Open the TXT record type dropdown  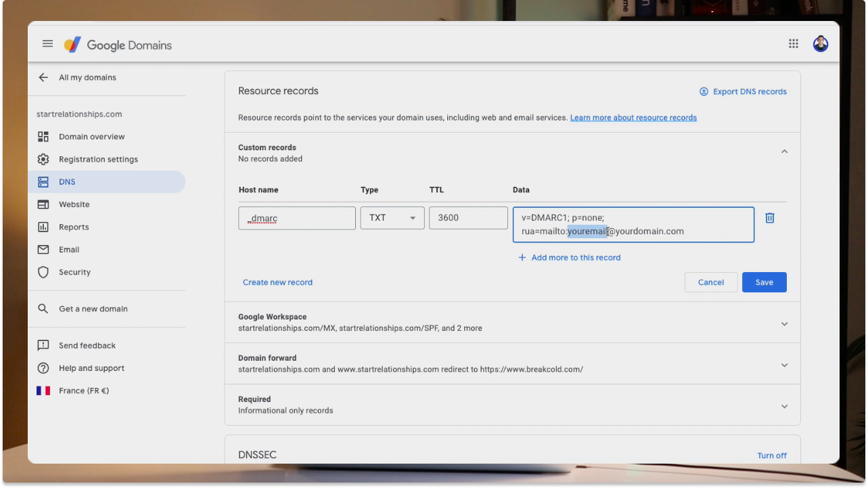(392, 218)
